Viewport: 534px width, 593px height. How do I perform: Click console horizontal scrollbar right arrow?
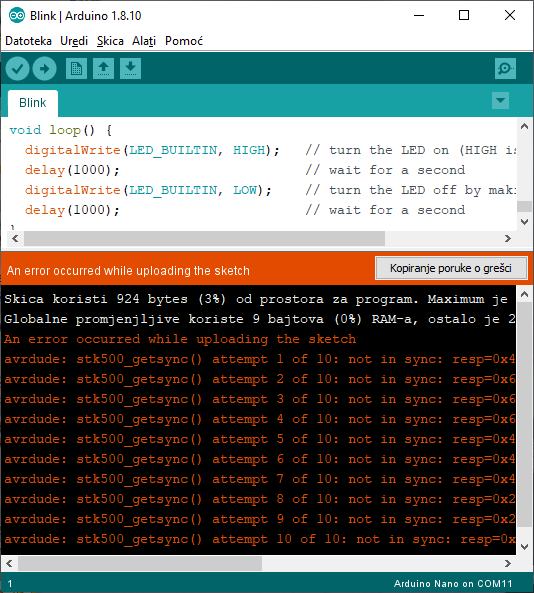click(x=508, y=564)
